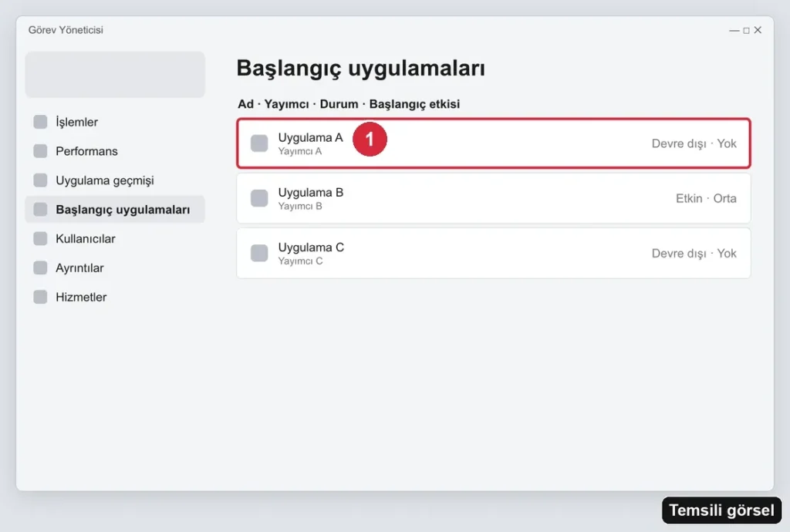Screen dimensions: 790x532
Task: Click the icon beside Ayrıntılar
Action: point(40,268)
